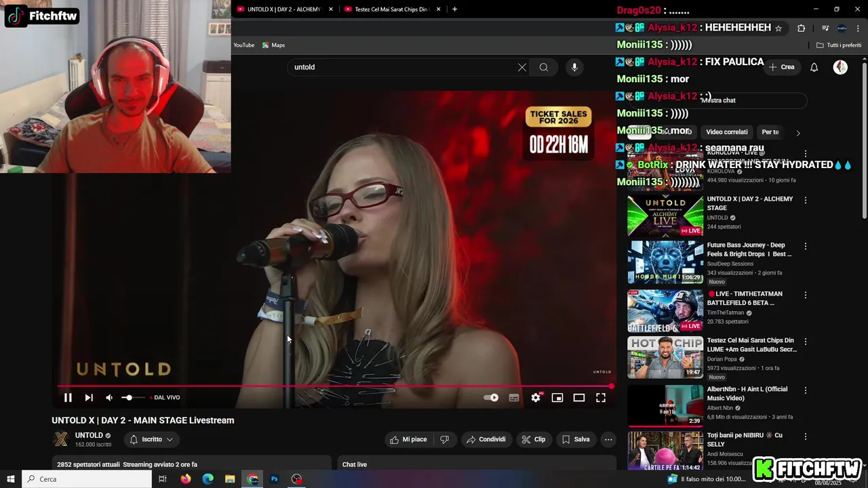Open options for ALCHEMY STAGE video

[806, 201]
